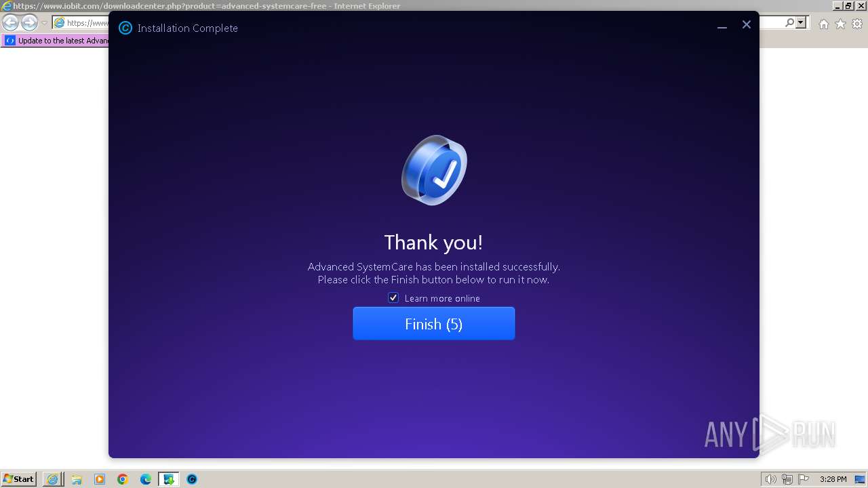Open the IE Favorites star icon
The image size is (868, 488).
point(840,24)
